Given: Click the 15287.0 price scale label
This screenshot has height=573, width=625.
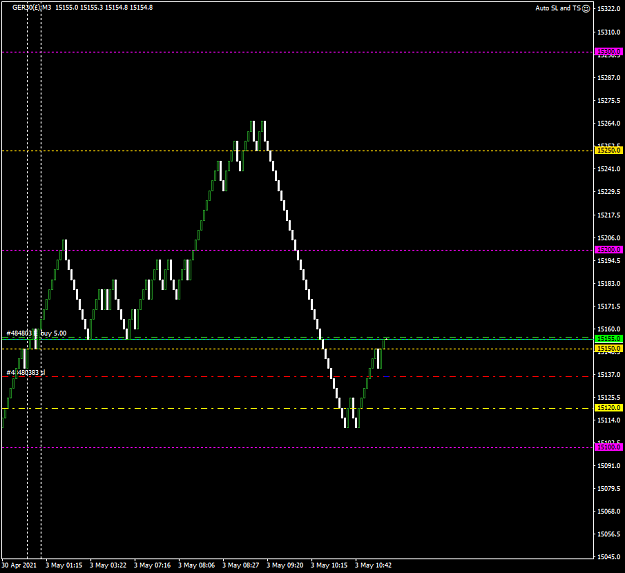Looking at the screenshot, I should tap(609, 78).
